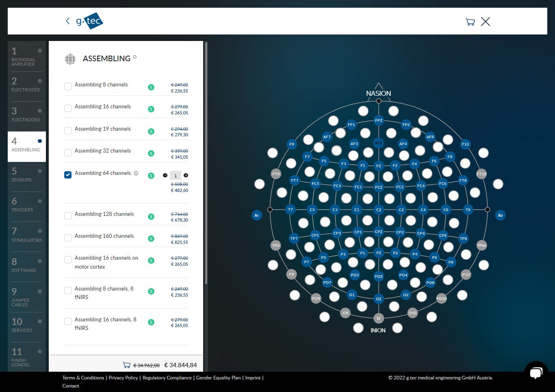Switch to step 8 Software
This screenshot has height=392, width=555.
coord(26,265)
